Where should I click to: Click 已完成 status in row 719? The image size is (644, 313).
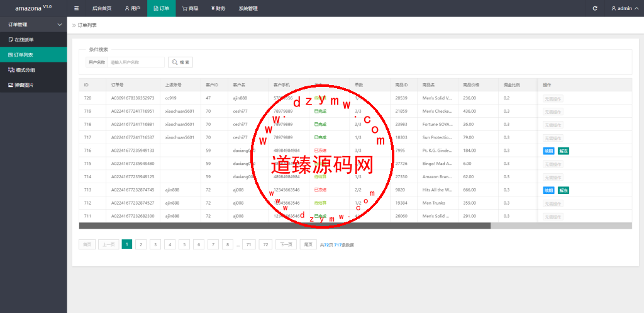coord(320,111)
